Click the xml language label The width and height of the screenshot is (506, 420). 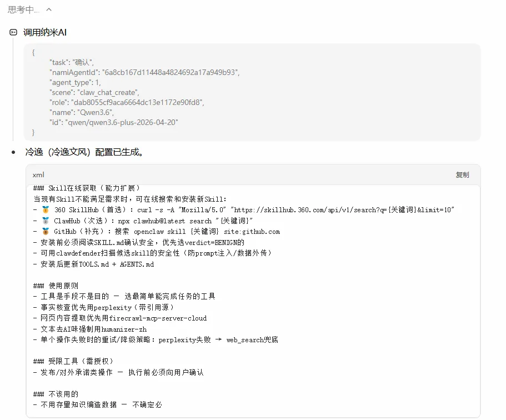coord(38,174)
